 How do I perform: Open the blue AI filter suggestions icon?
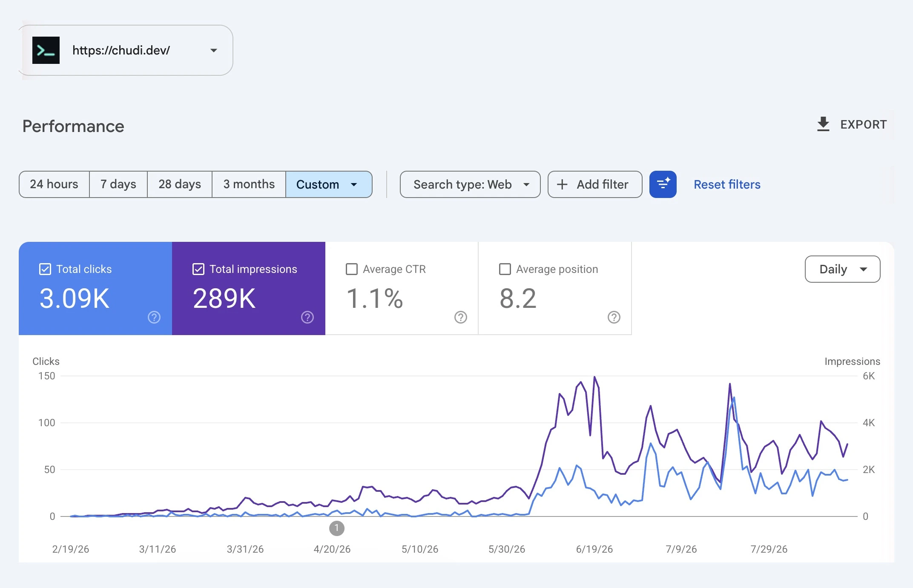(x=663, y=184)
